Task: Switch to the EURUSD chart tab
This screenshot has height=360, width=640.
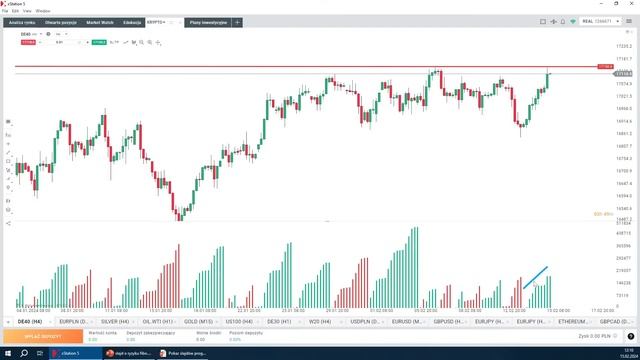Action: click(407, 322)
